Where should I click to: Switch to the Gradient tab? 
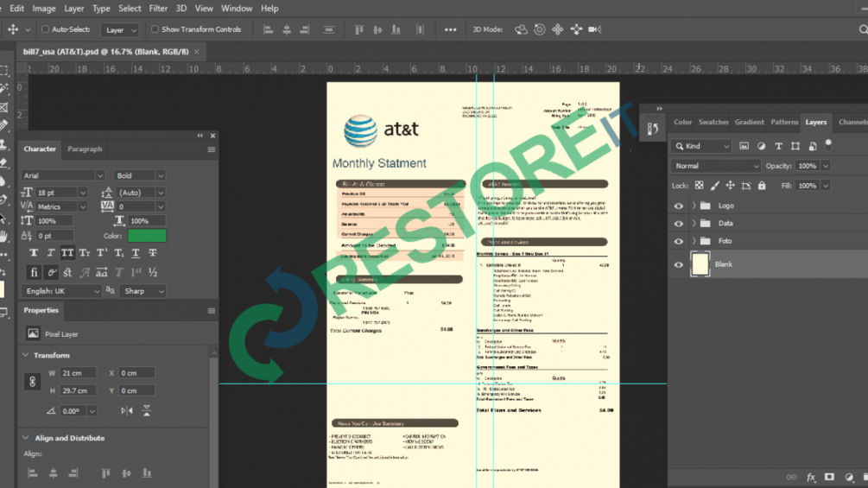(x=749, y=123)
